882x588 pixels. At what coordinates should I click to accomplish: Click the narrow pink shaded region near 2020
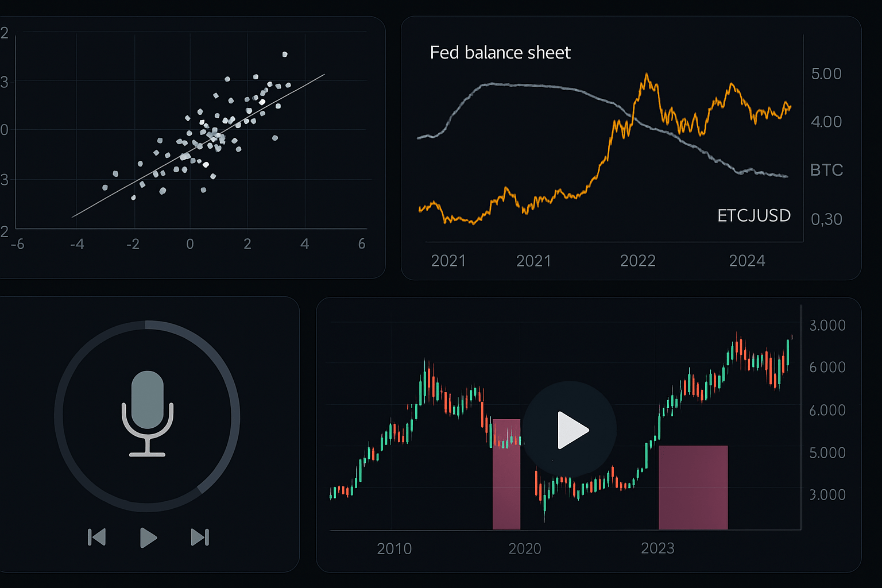(506, 488)
